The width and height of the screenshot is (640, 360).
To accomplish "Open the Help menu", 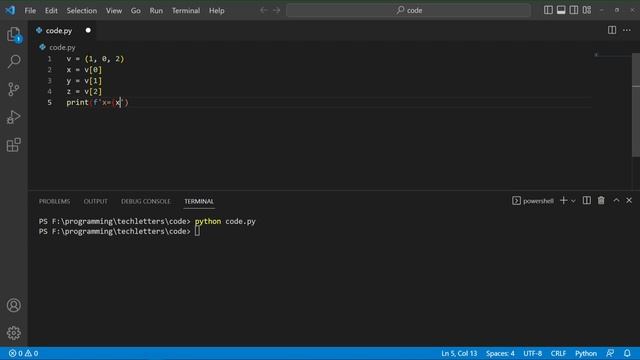I will tap(217, 11).
